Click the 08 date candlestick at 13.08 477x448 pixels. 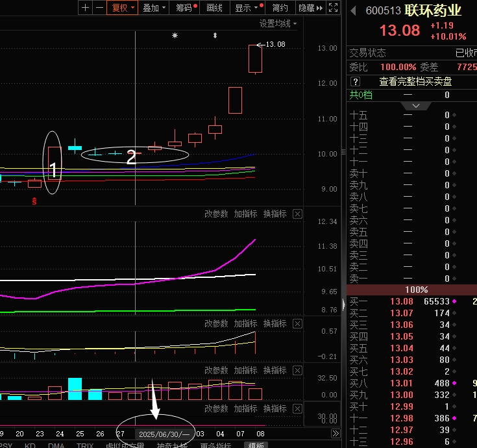255,59
